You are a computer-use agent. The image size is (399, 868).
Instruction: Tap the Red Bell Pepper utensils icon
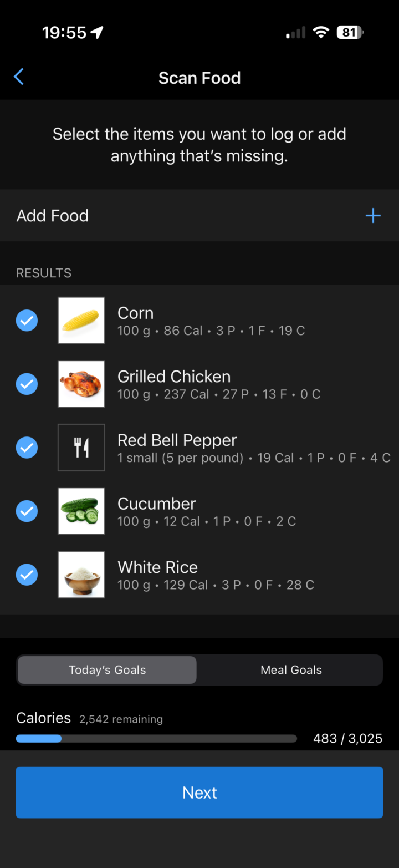coord(81,448)
